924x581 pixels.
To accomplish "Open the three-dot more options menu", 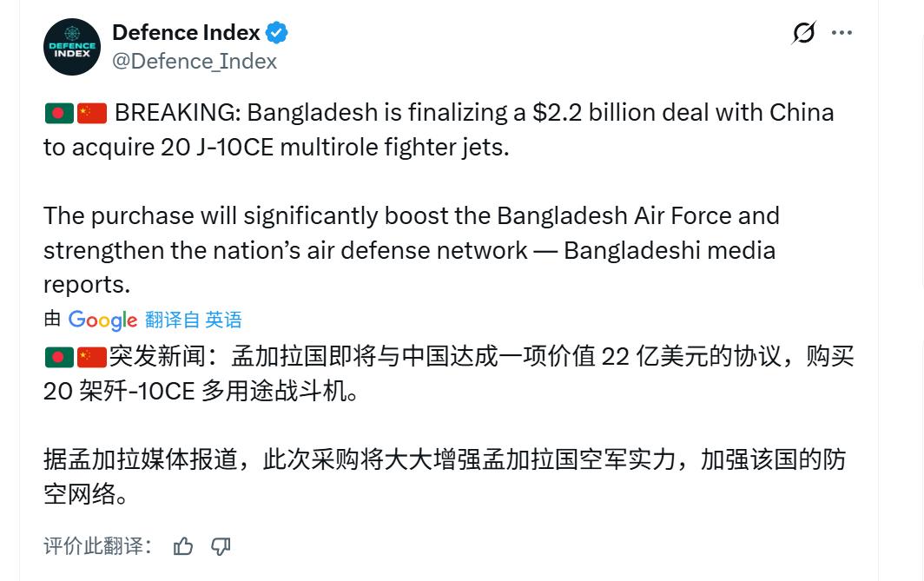I will pyautogui.click(x=841, y=33).
